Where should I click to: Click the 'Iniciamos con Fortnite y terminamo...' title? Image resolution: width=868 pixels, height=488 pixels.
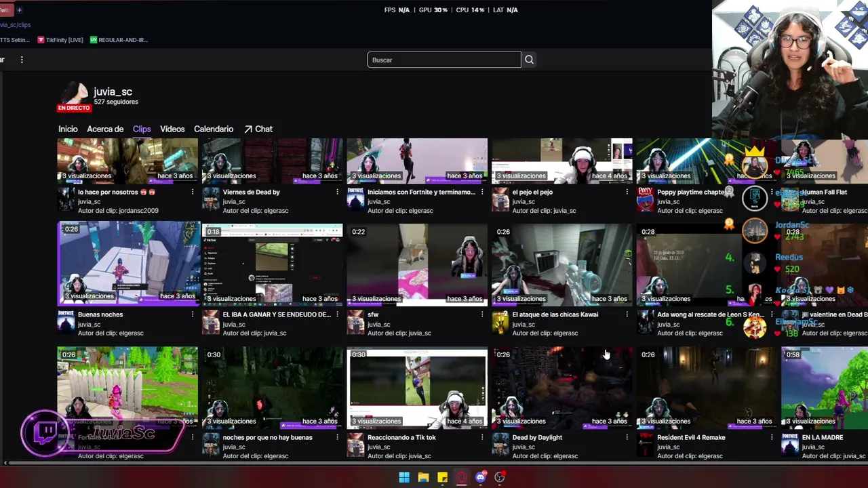(421, 192)
